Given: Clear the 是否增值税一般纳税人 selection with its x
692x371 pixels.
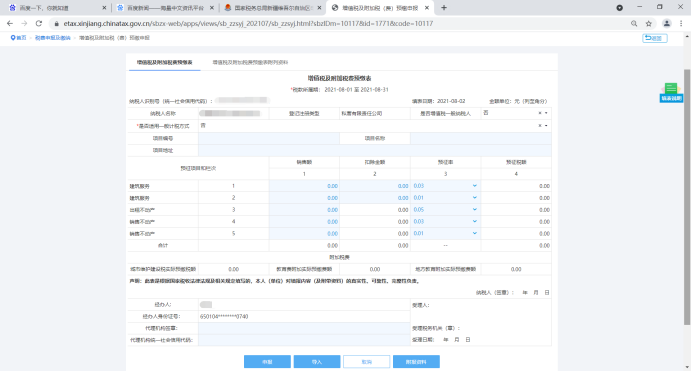Looking at the screenshot, I should (540, 113).
